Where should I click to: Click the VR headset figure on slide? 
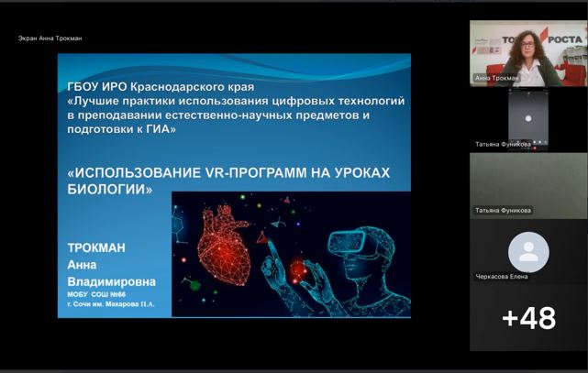(x=358, y=247)
